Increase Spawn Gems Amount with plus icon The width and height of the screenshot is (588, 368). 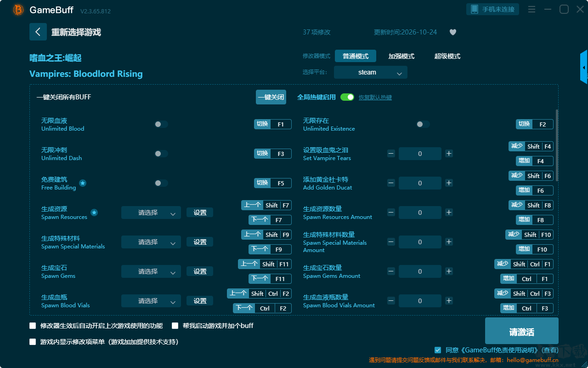tap(449, 271)
